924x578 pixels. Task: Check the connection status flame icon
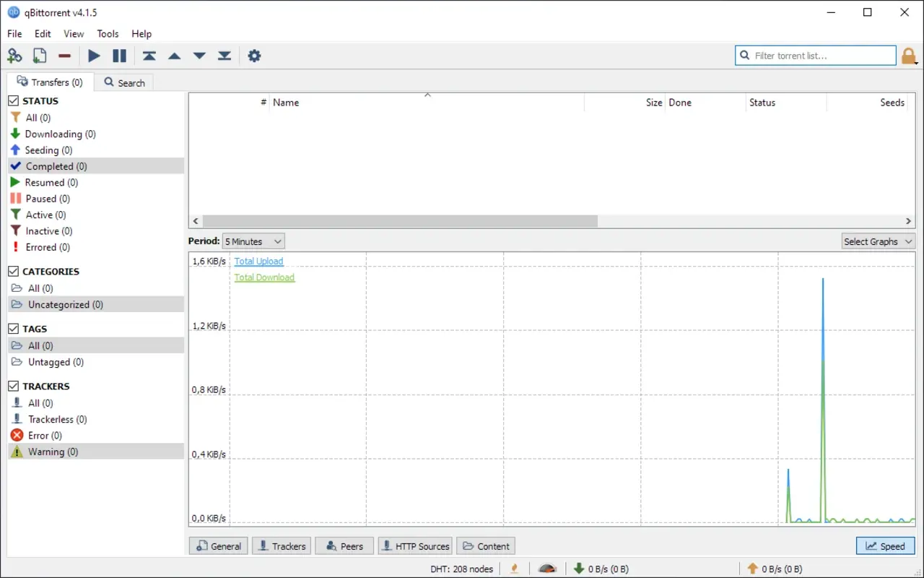[x=514, y=569]
